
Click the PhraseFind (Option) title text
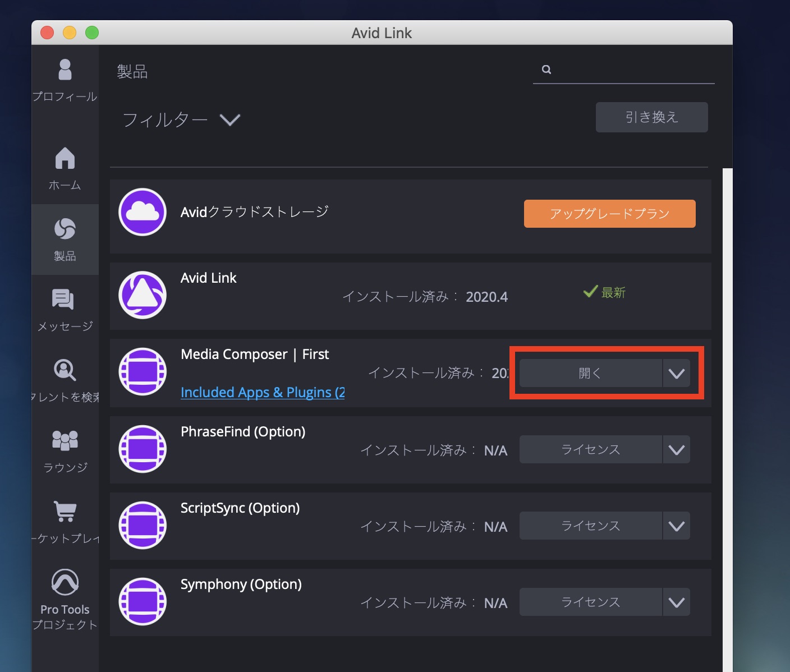coord(243,432)
